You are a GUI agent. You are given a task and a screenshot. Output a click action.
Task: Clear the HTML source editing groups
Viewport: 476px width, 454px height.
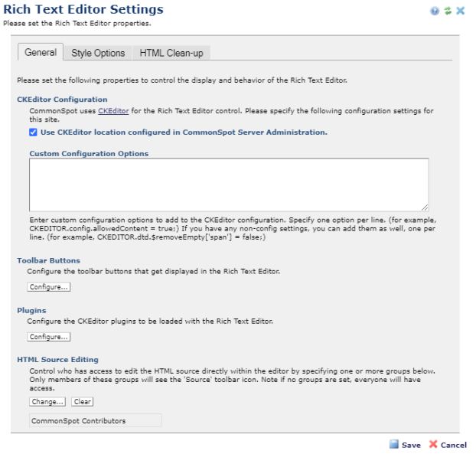click(82, 402)
